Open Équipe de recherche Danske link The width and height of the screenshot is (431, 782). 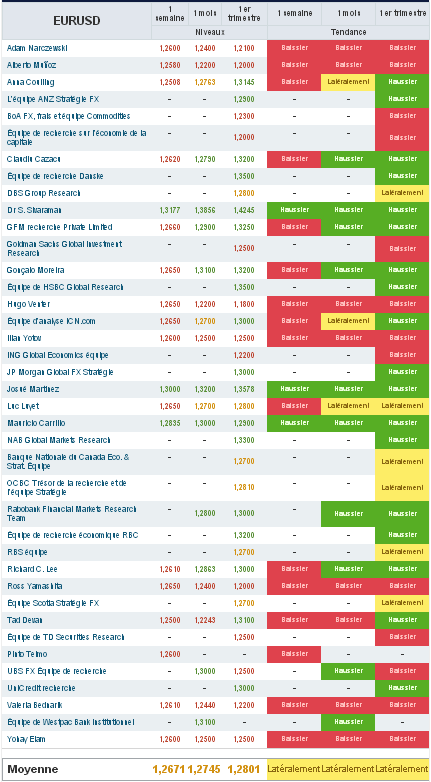tap(55, 176)
